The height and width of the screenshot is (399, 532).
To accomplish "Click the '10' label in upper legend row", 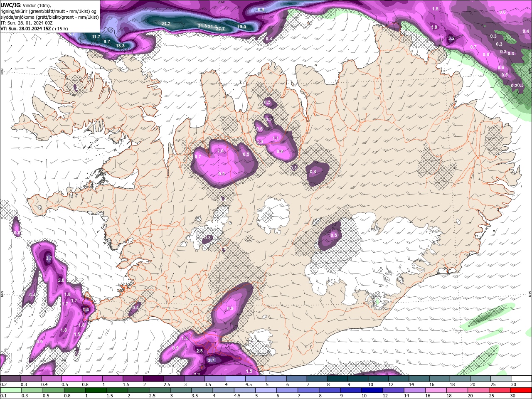I will click(370, 384).
